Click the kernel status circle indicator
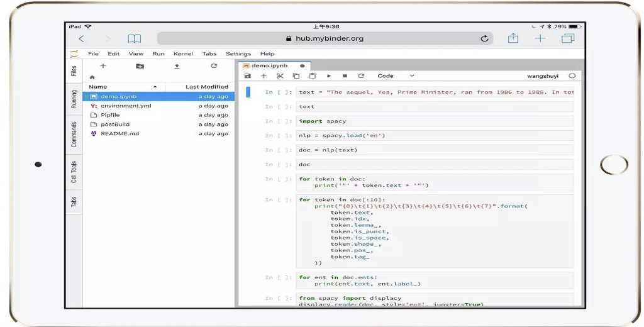This screenshot has height=327, width=644. tap(572, 76)
